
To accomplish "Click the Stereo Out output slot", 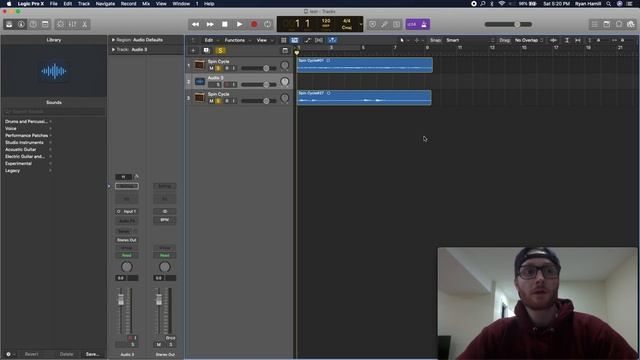I will tap(127, 240).
